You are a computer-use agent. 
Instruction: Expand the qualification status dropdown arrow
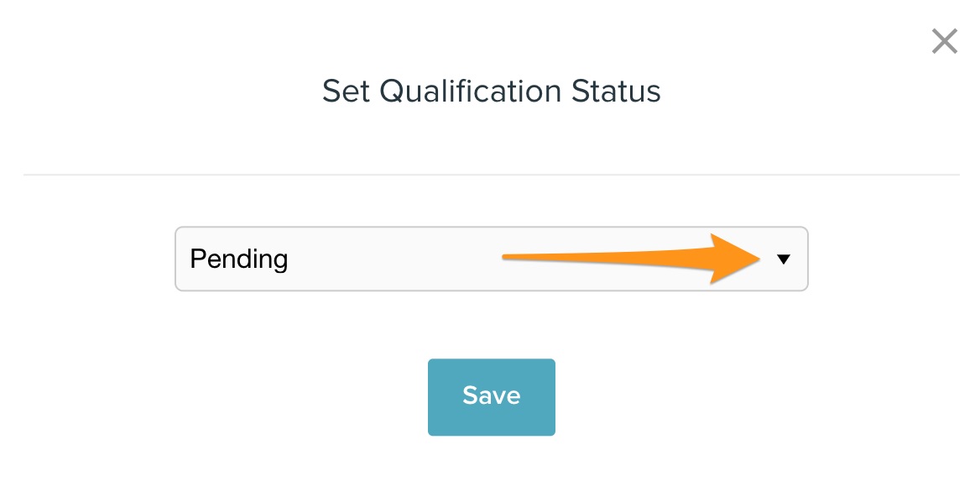pyautogui.click(x=784, y=259)
